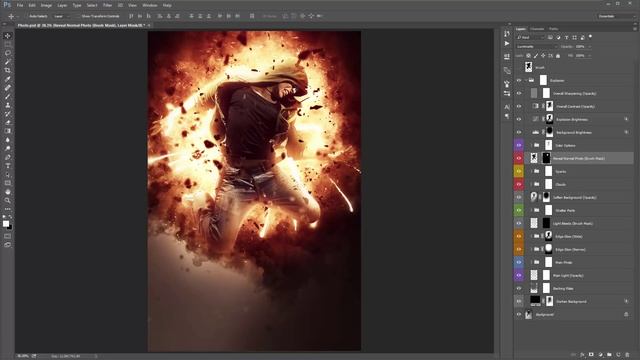Viewport: 640px width, 360px height.
Task: Expand the Color Options group
Action: click(x=531, y=145)
